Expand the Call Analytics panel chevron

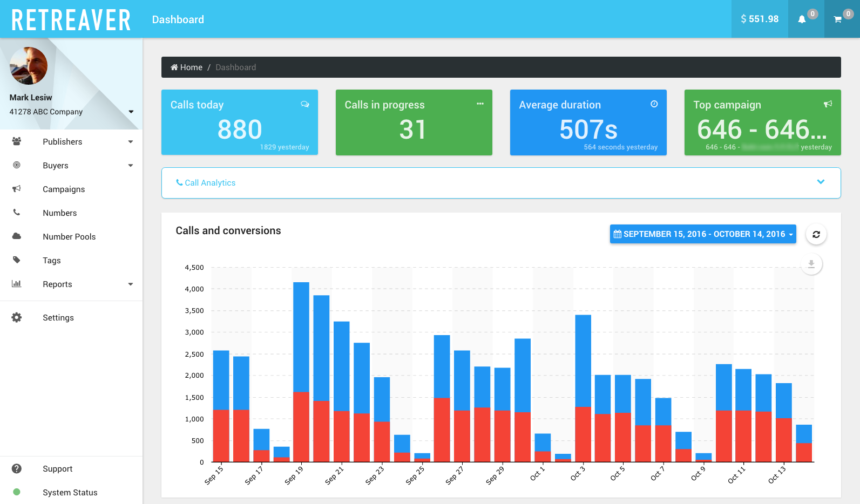pyautogui.click(x=821, y=182)
